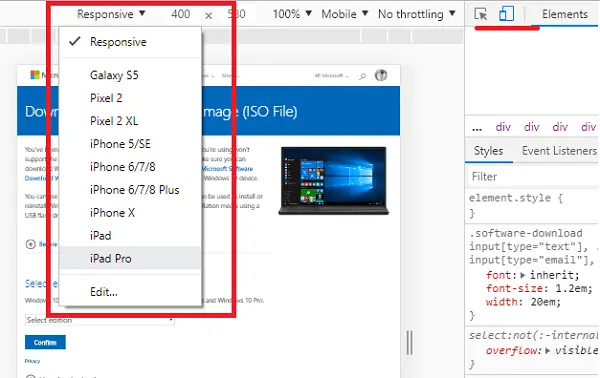Screen dimensions: 600x378
Task: Open the Responsive device dropdown
Action: (x=111, y=14)
